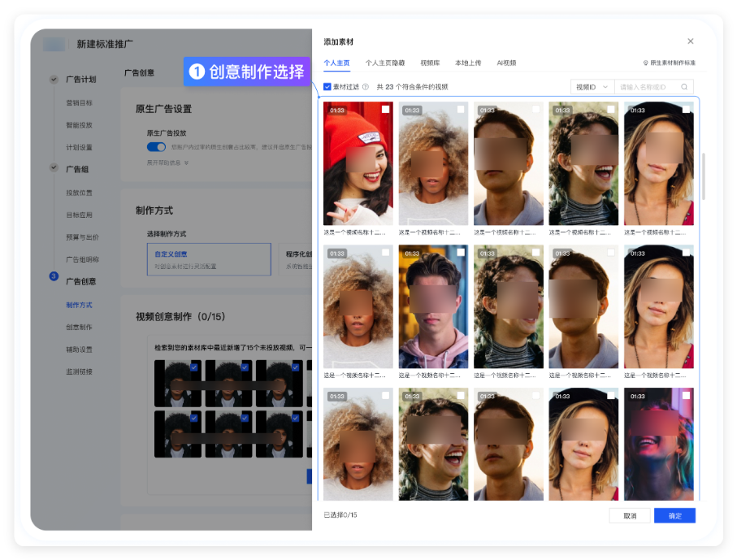
Task: Click the 原生素材制作标准 lightbulb icon
Action: click(645, 63)
